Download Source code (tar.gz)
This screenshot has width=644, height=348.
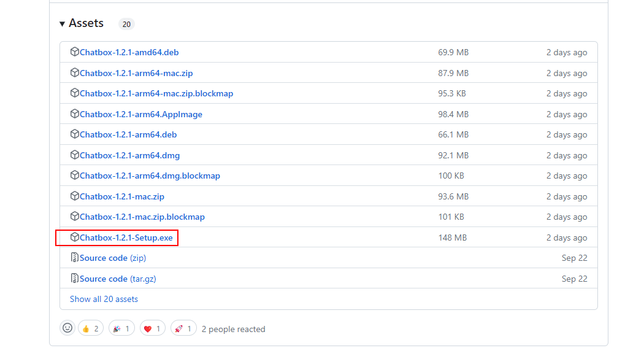(x=118, y=279)
